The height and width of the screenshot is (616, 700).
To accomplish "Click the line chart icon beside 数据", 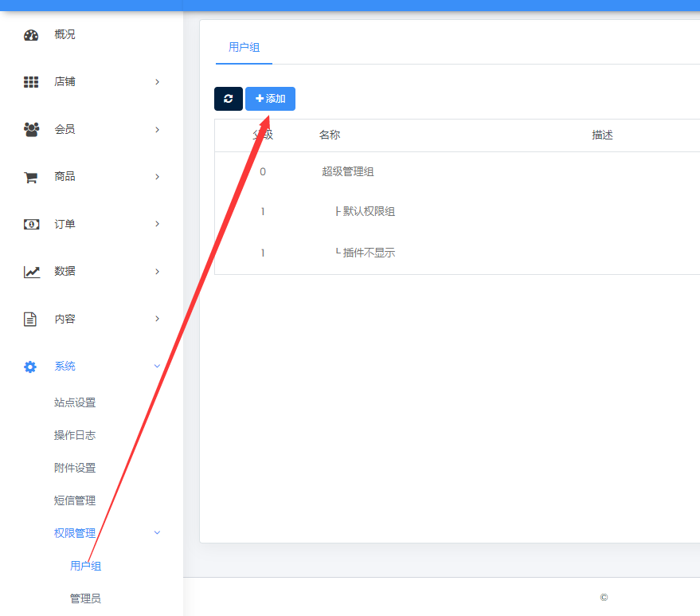I will [31, 272].
